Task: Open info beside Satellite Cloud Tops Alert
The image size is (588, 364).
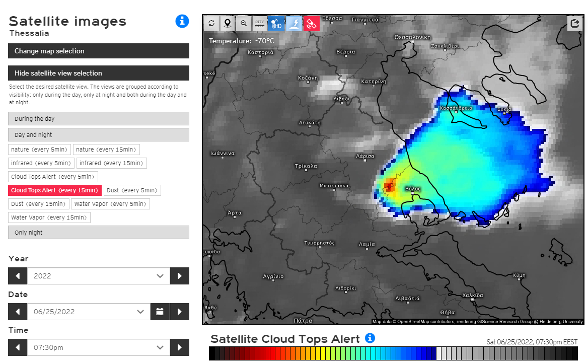Action: [370, 338]
